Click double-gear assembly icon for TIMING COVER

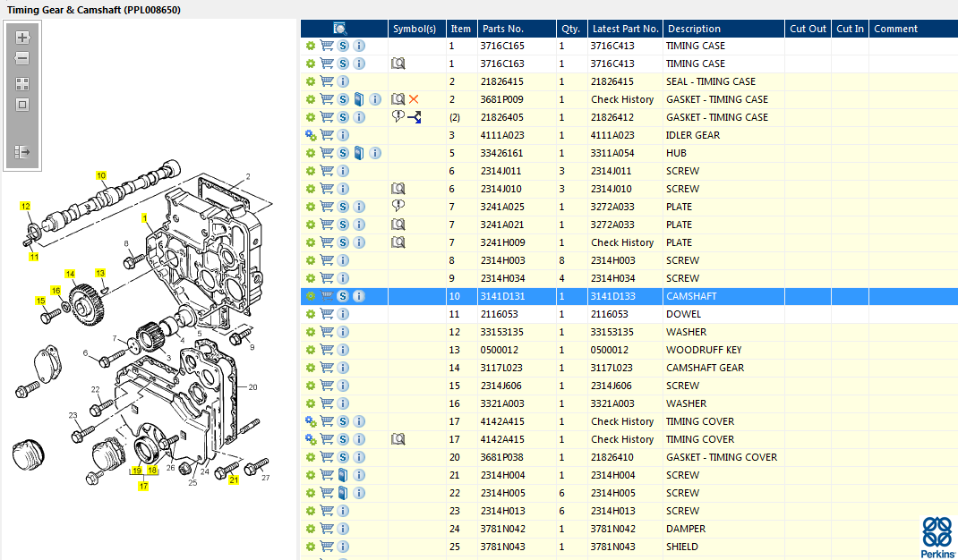point(311,421)
